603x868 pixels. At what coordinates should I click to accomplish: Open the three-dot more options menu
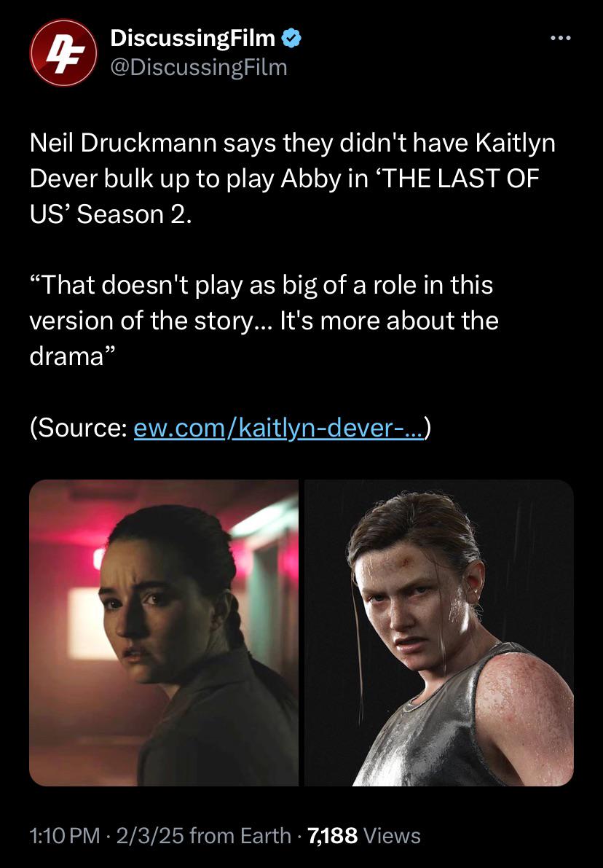(561, 38)
